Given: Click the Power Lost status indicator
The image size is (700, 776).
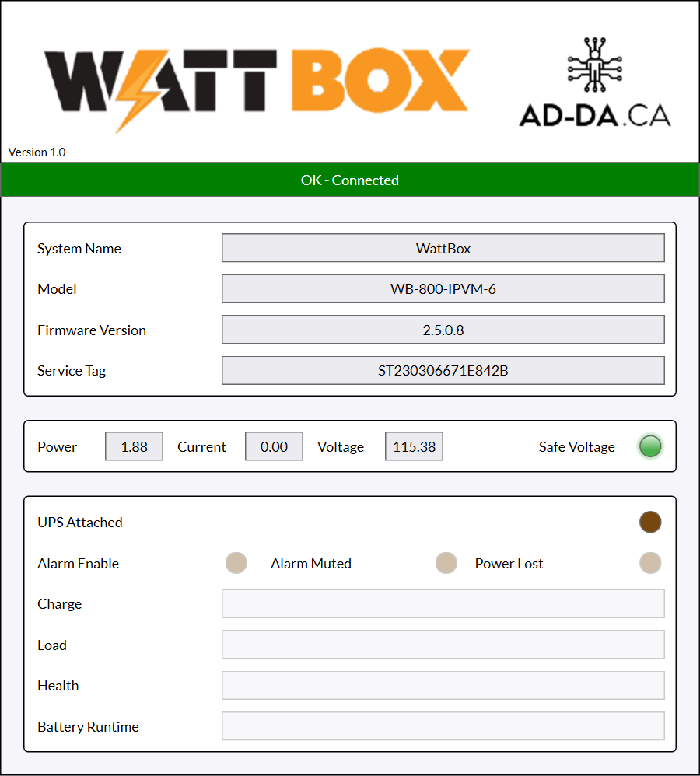Looking at the screenshot, I should coord(650,563).
